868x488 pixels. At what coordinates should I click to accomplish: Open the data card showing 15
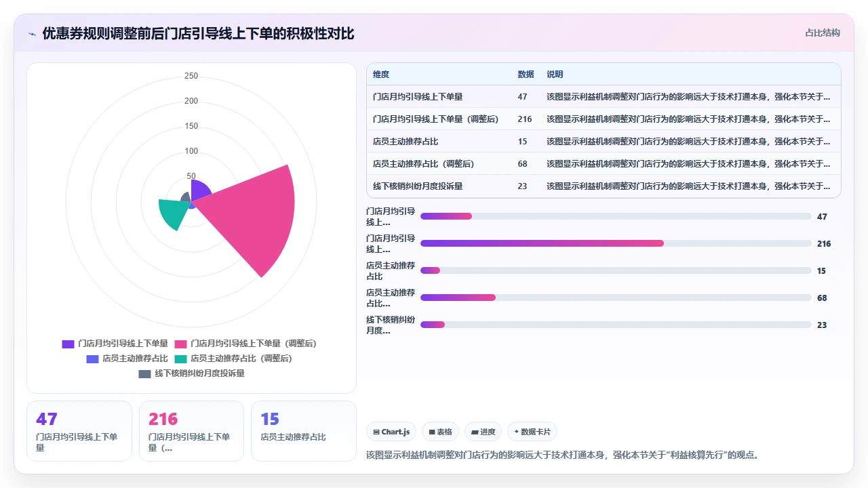tap(304, 431)
